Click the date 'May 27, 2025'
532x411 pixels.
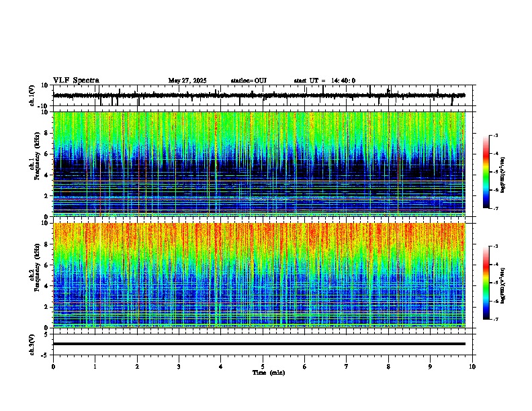pos(187,81)
